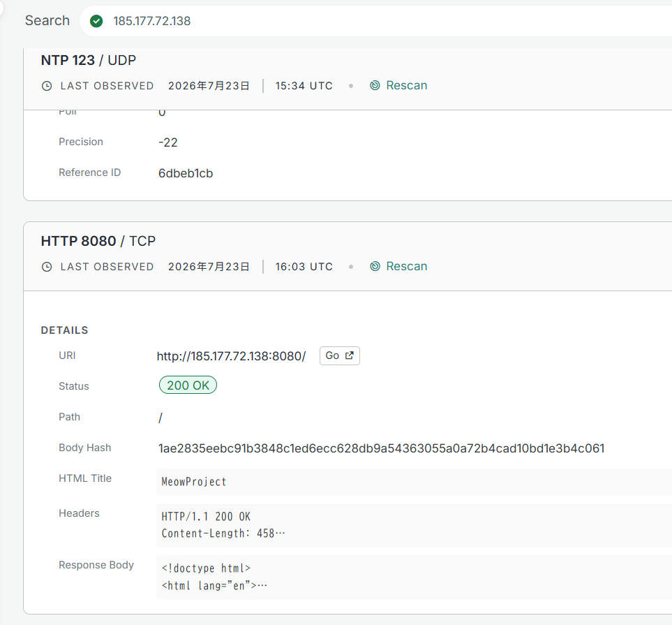672x625 pixels.
Task: Click the Body Hash field label
Action: (x=85, y=448)
